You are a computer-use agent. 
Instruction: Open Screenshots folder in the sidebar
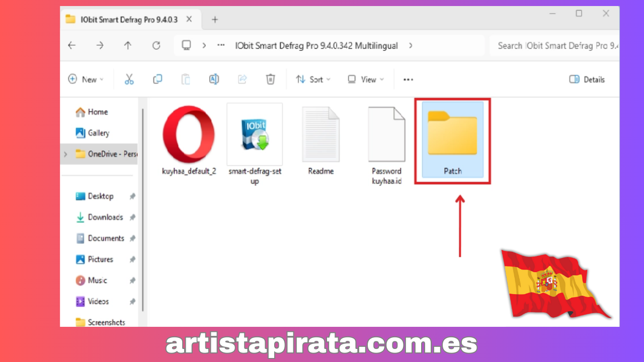point(100,322)
